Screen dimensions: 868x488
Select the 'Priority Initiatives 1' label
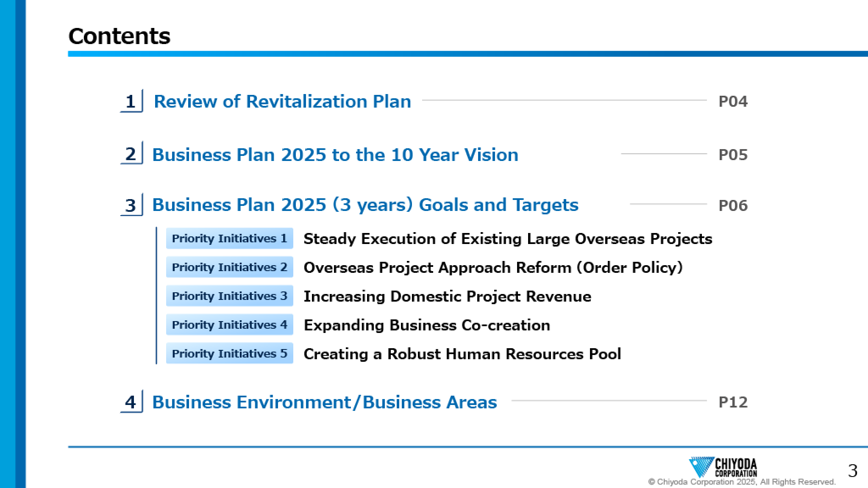coord(230,238)
